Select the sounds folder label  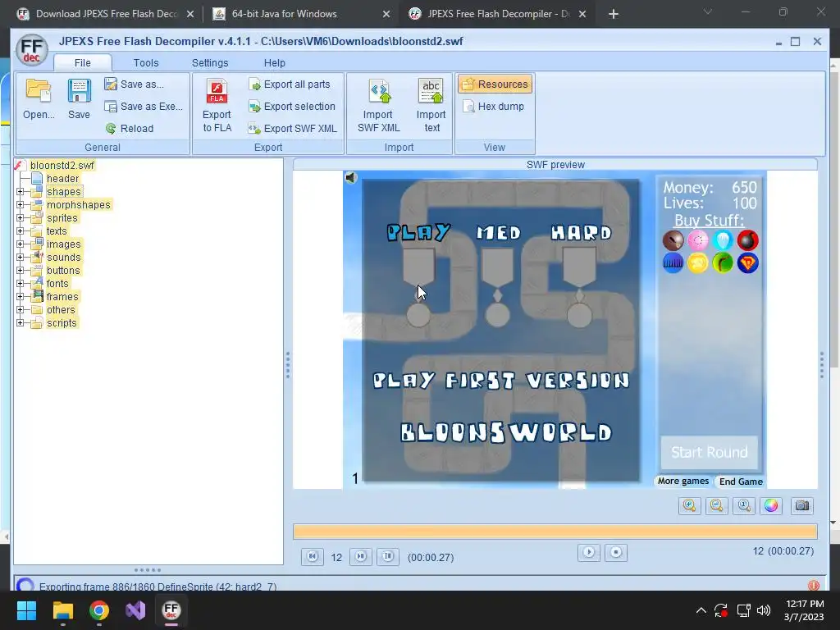click(63, 257)
